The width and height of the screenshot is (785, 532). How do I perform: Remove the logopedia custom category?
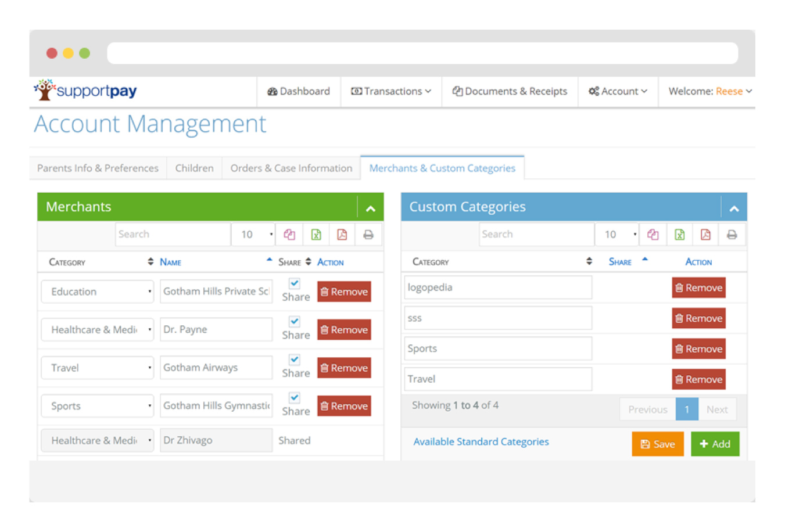698,287
